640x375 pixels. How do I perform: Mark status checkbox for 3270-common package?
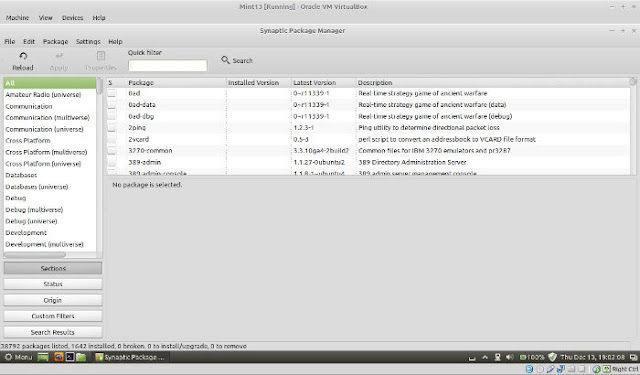tap(111, 151)
